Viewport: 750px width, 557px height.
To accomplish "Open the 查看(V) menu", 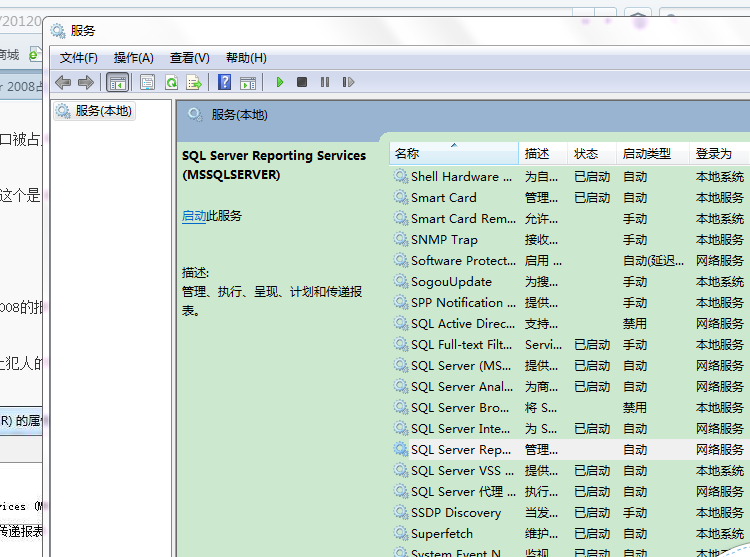I will (189, 58).
